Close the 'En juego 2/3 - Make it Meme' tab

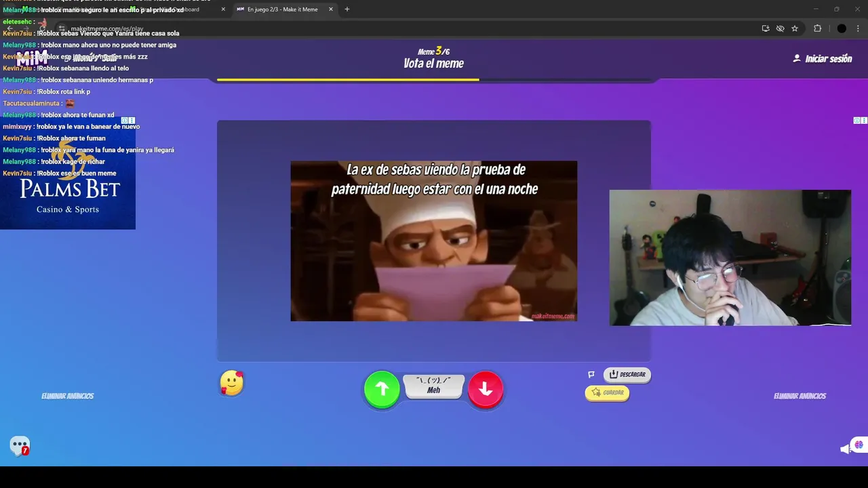[x=331, y=9]
